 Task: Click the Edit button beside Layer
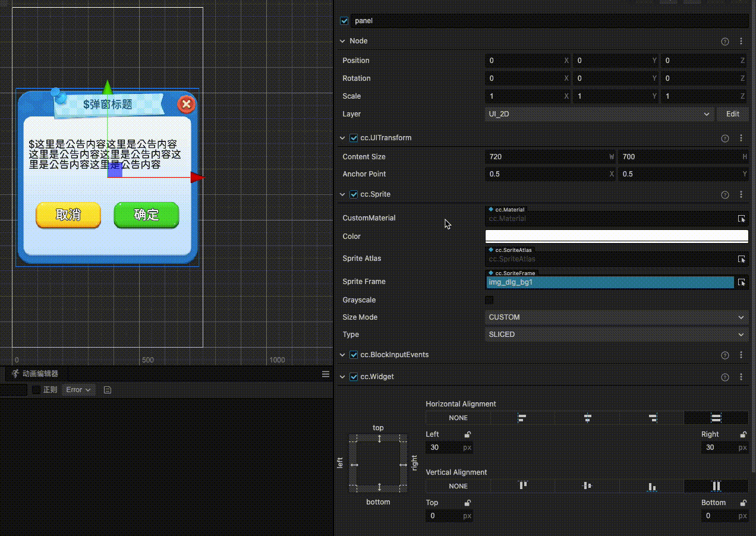click(x=732, y=114)
